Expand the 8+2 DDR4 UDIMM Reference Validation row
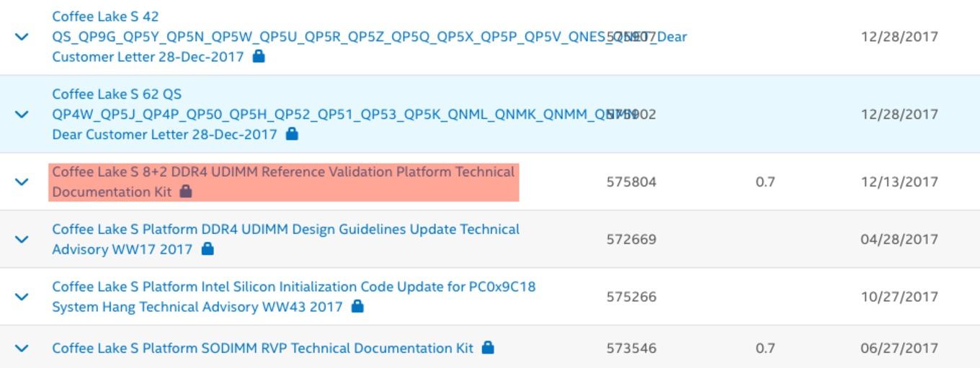The image size is (980, 368). point(22,181)
